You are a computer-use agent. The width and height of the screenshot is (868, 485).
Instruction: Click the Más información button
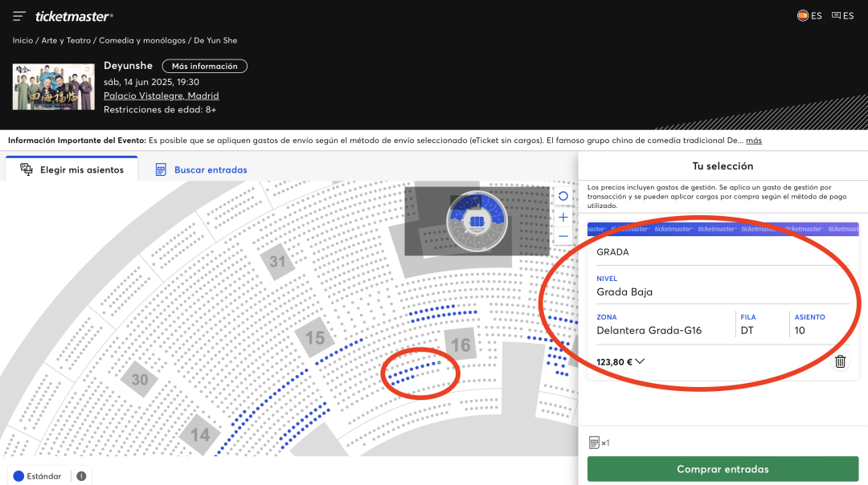pyautogui.click(x=204, y=66)
